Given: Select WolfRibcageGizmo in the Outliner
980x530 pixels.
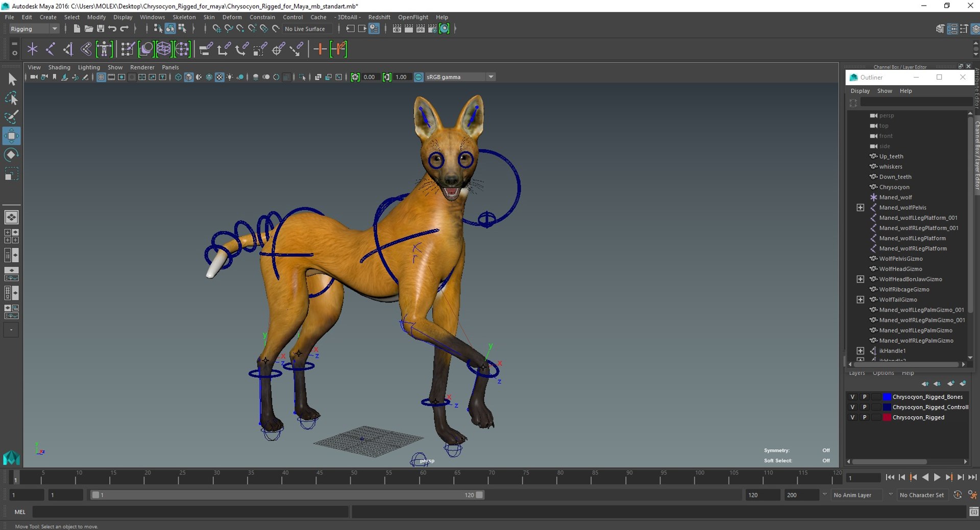Looking at the screenshot, I should pos(904,289).
